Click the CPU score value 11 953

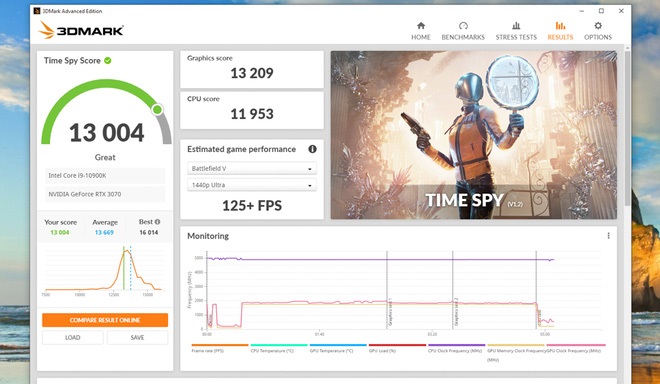tap(252, 114)
